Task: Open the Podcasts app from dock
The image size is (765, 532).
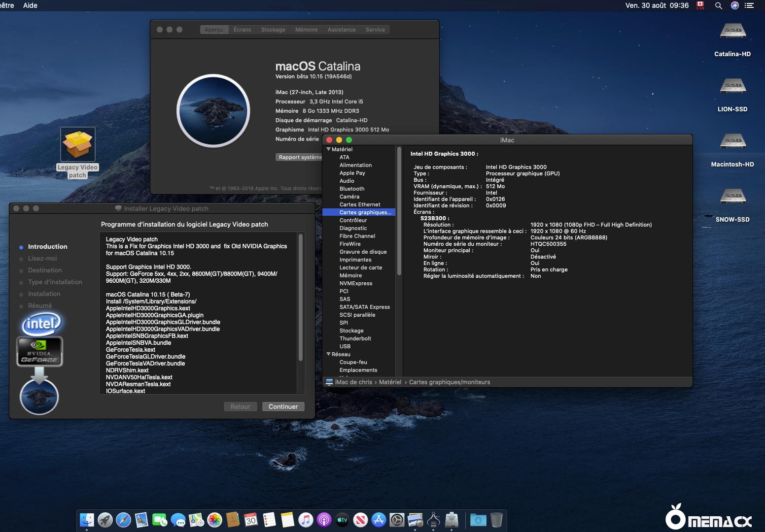Action: (324, 520)
